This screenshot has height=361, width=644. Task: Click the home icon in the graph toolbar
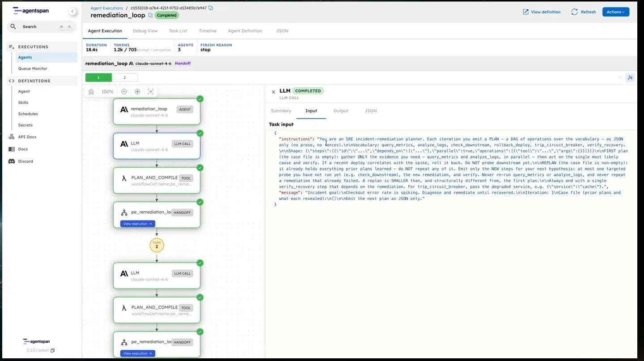coord(91,91)
